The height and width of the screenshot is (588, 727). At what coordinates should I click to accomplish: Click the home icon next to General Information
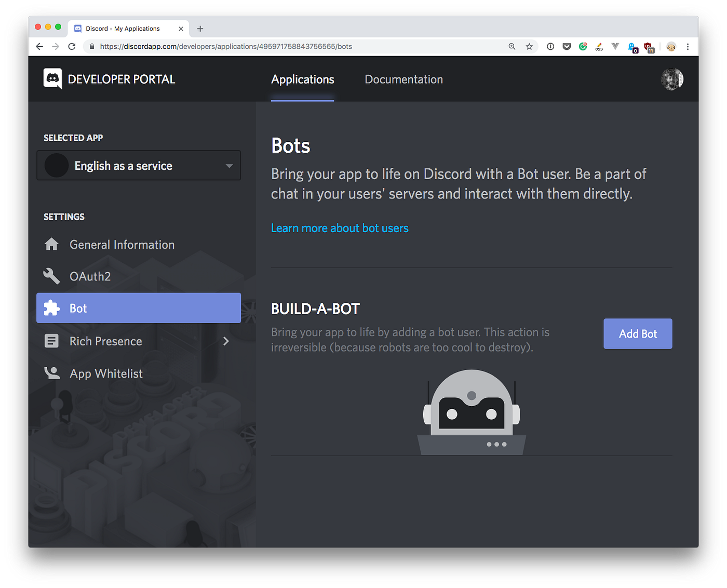pyautogui.click(x=51, y=244)
